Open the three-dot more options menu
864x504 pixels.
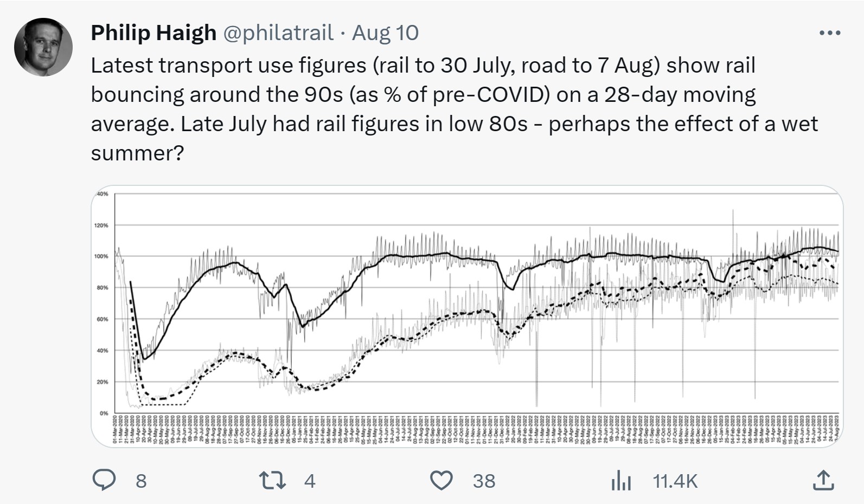point(829,33)
